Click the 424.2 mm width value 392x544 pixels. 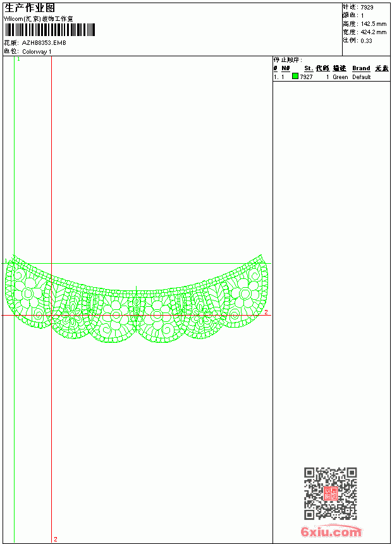pyautogui.click(x=374, y=32)
